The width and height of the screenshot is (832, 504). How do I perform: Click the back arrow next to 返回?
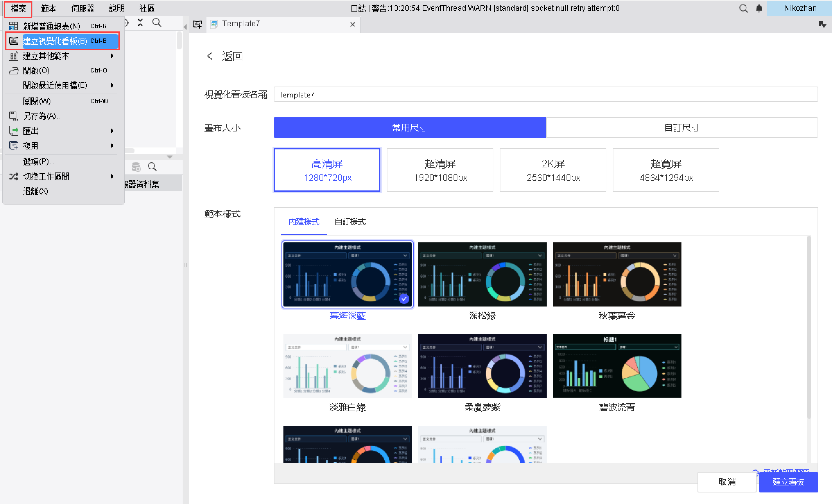[210, 56]
